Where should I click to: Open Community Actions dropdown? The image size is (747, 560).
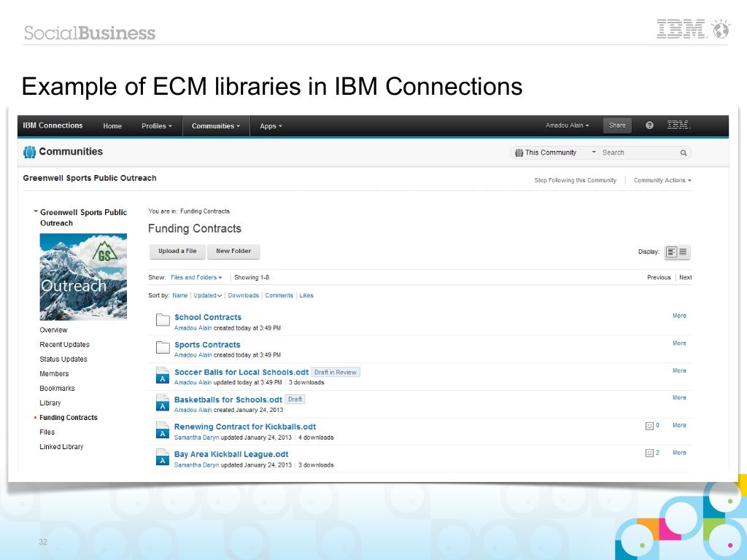(662, 181)
